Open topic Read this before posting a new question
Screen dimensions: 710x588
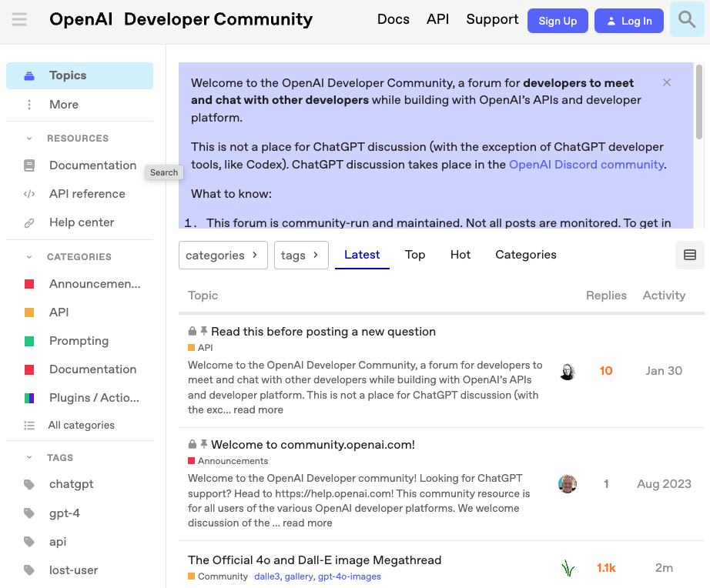click(323, 332)
